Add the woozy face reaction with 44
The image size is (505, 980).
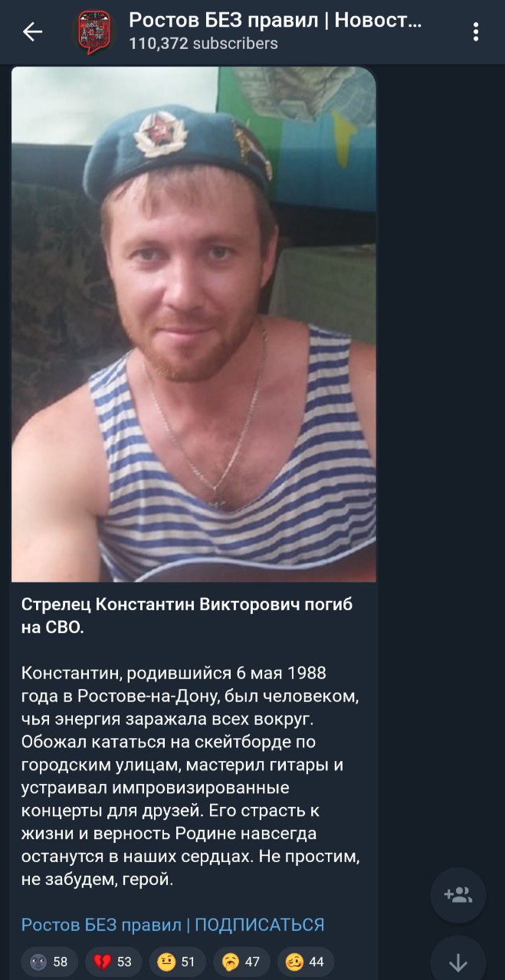click(306, 962)
